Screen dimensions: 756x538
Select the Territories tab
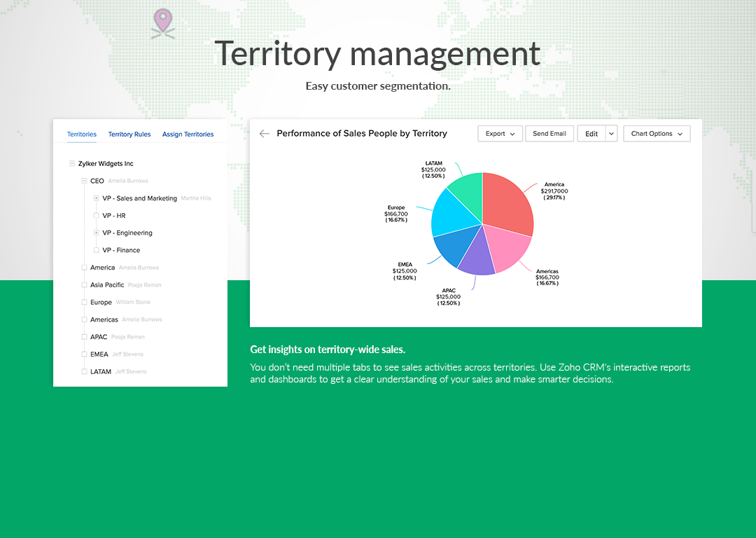[82, 134]
